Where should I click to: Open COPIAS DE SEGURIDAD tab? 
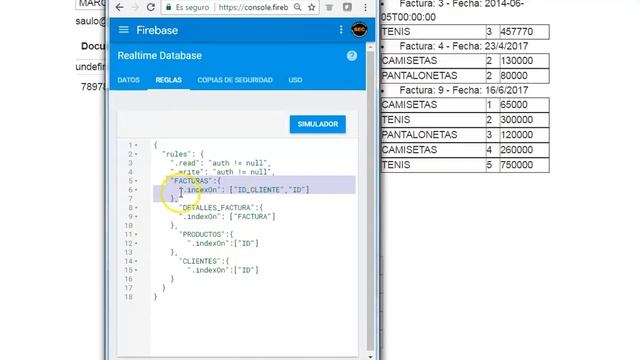click(235, 80)
